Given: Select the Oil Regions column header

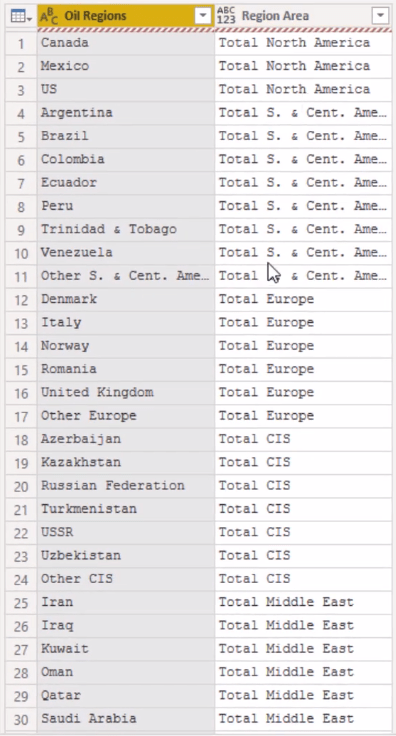Looking at the screenshot, I should pyautogui.click(x=126, y=16).
